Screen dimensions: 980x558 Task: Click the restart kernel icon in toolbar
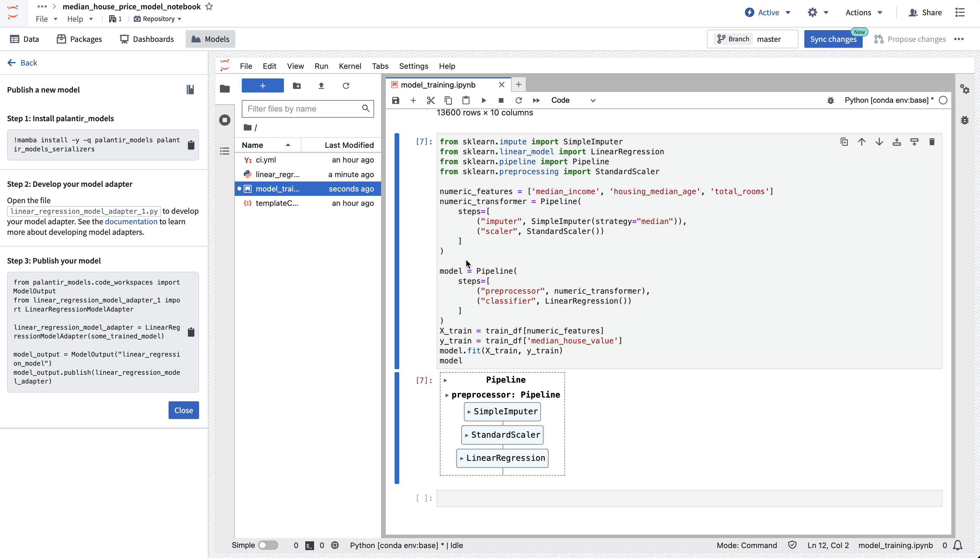(518, 100)
